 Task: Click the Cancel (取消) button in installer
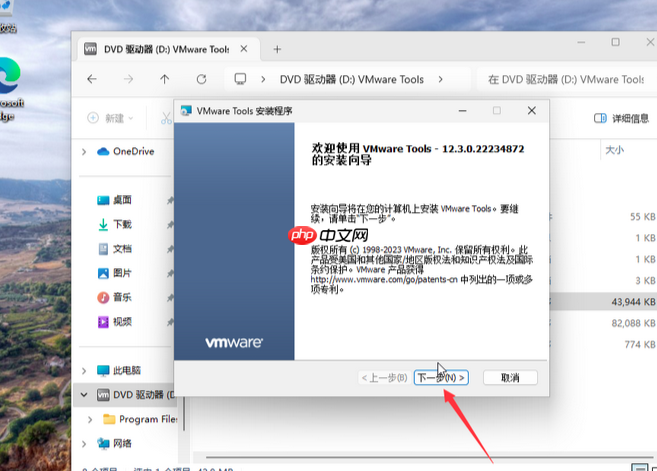510,378
